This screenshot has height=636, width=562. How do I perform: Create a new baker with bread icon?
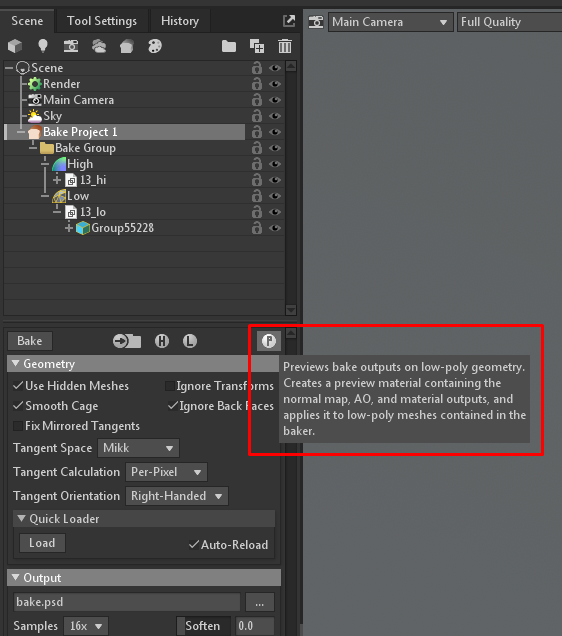tap(127, 46)
